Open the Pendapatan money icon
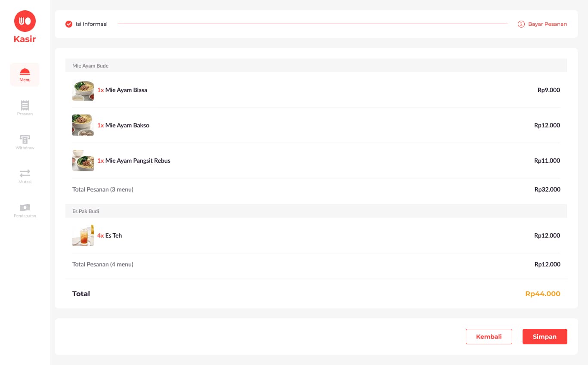 pyautogui.click(x=25, y=207)
